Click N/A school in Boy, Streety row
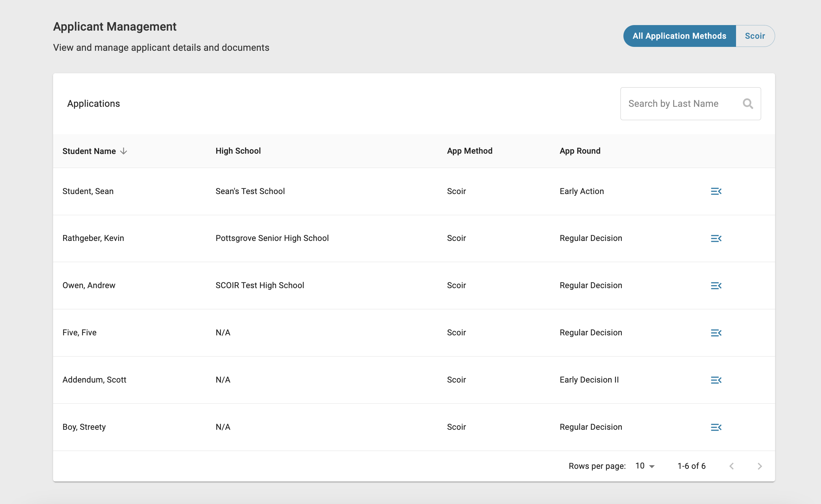The height and width of the screenshot is (504, 821). [x=223, y=427]
